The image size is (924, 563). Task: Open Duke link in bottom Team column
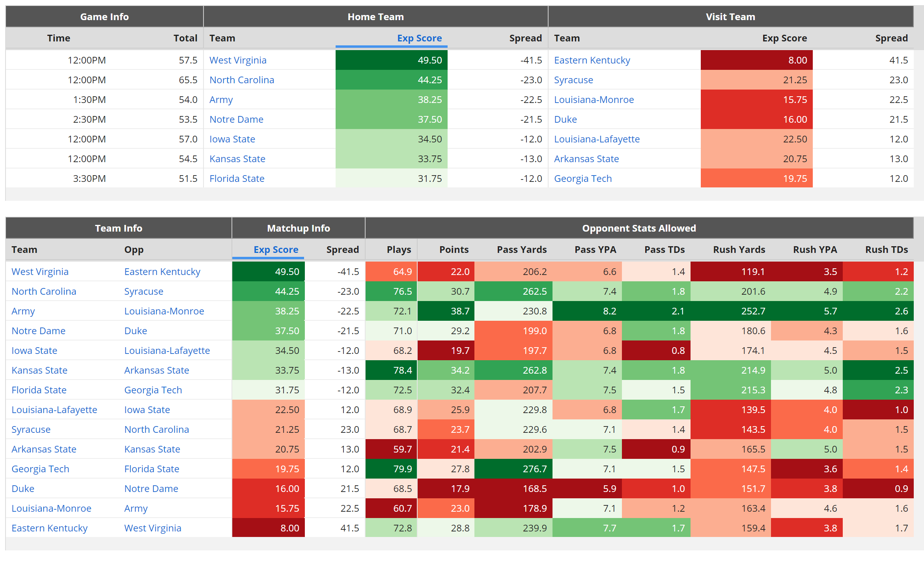click(x=23, y=488)
